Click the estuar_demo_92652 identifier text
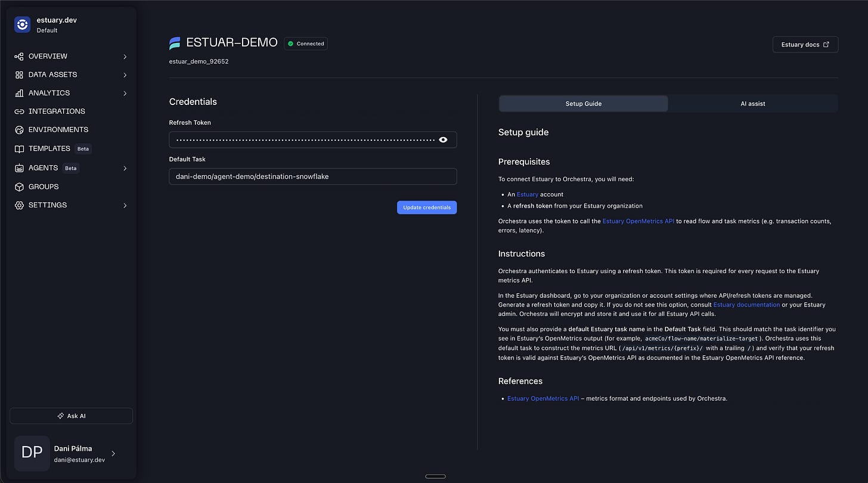Viewport: 868px width, 483px height. pyautogui.click(x=199, y=61)
